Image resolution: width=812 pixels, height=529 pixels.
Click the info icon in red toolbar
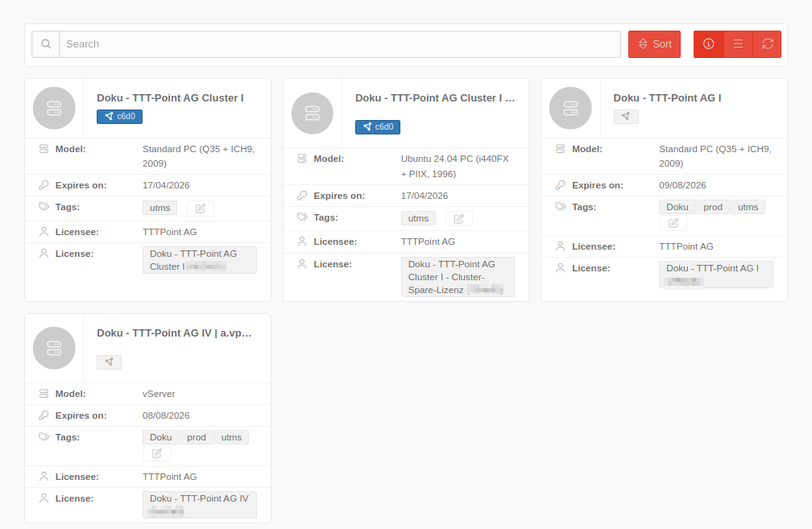coord(709,44)
